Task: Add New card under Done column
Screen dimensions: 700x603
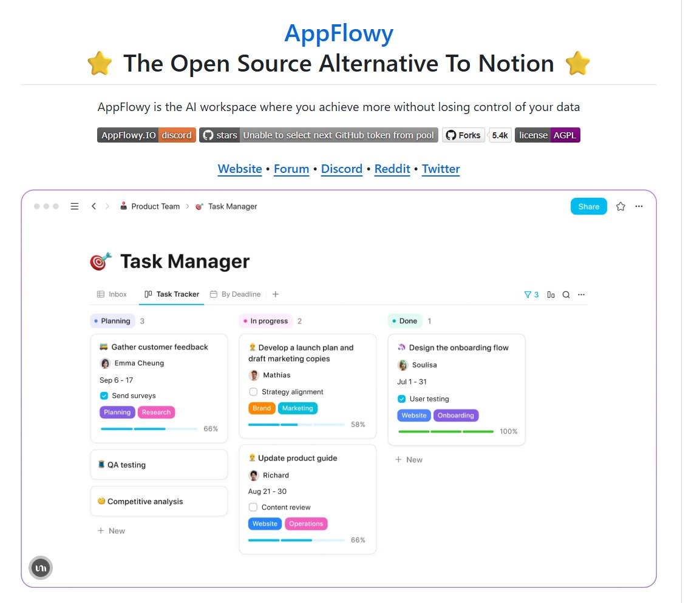Action: point(409,459)
